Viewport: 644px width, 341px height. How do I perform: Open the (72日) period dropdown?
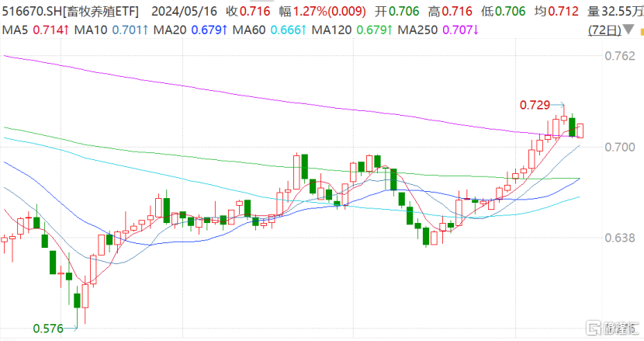tap(604, 30)
